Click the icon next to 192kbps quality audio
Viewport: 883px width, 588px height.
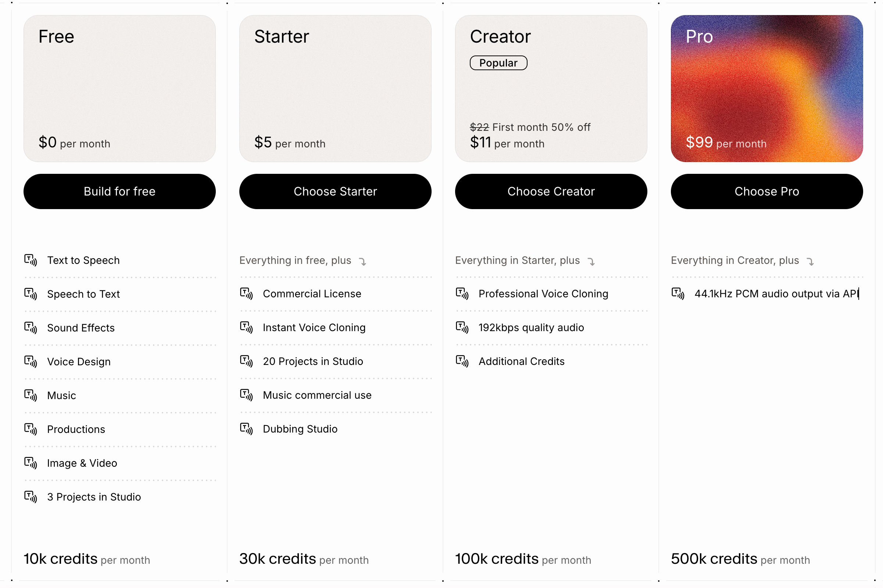[462, 327]
